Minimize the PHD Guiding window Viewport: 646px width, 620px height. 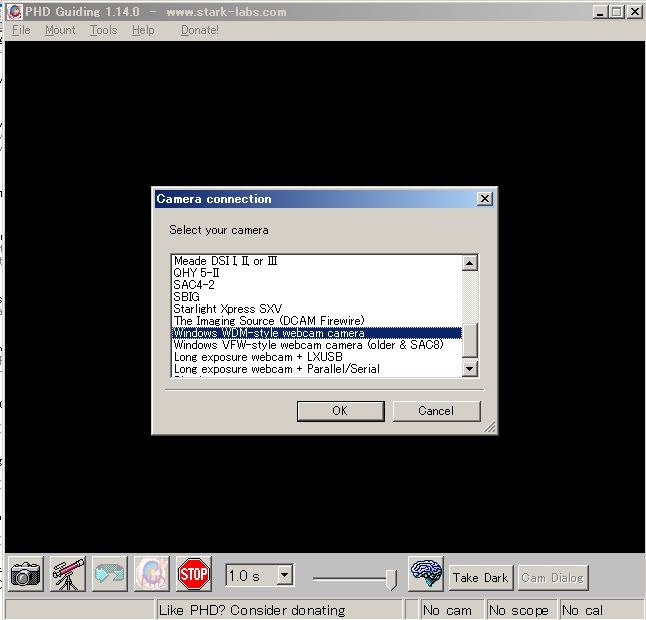click(x=600, y=12)
